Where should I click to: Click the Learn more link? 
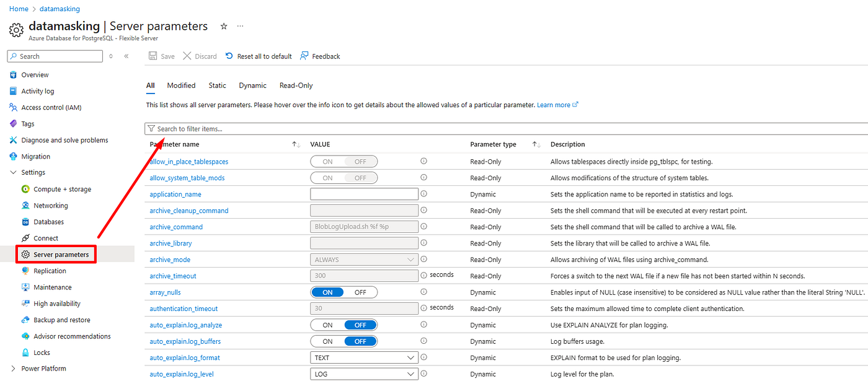(554, 105)
